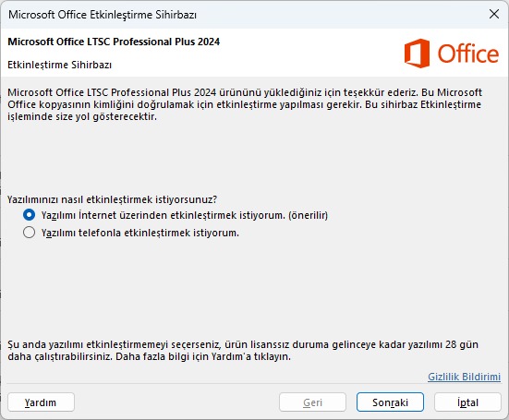Click the orange Office logo icon

coord(417,54)
